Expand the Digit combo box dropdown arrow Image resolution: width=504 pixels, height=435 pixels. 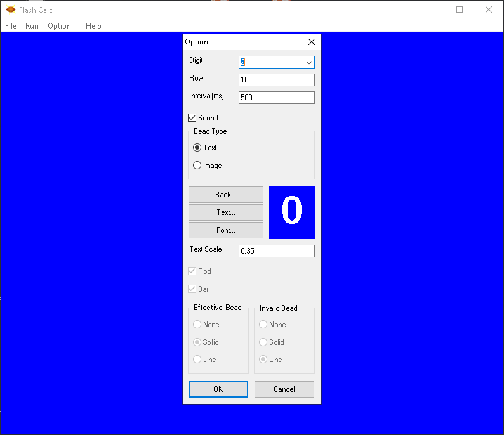point(309,62)
